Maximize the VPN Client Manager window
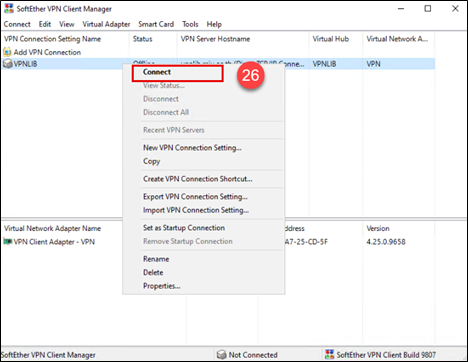This screenshot has height=362, width=468. tap(428, 9)
